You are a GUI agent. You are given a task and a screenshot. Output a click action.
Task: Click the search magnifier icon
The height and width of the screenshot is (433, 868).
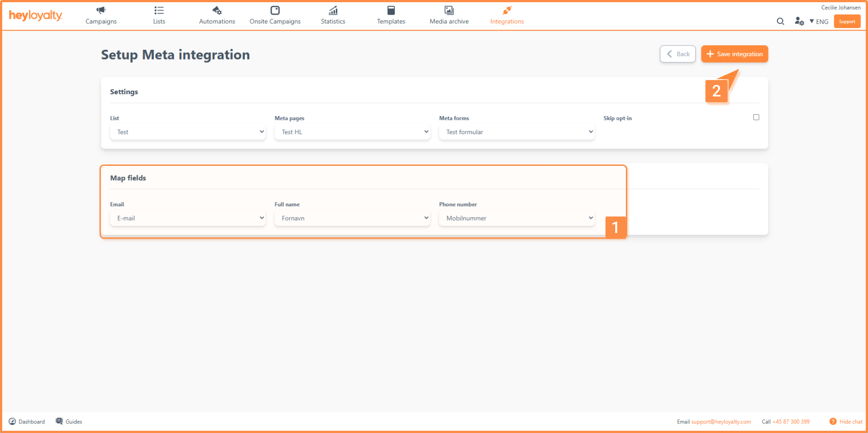pyautogui.click(x=780, y=21)
